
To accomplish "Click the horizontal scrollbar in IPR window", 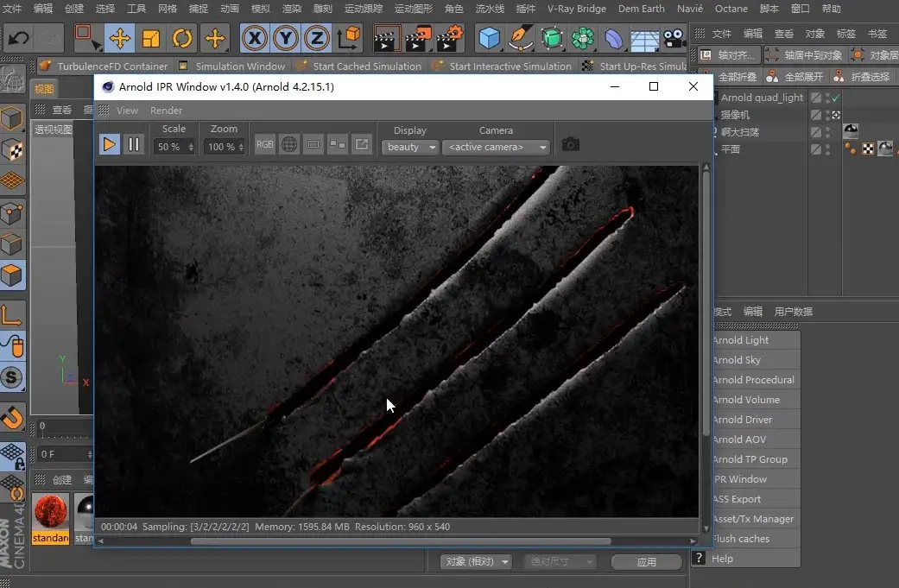I will (400, 541).
